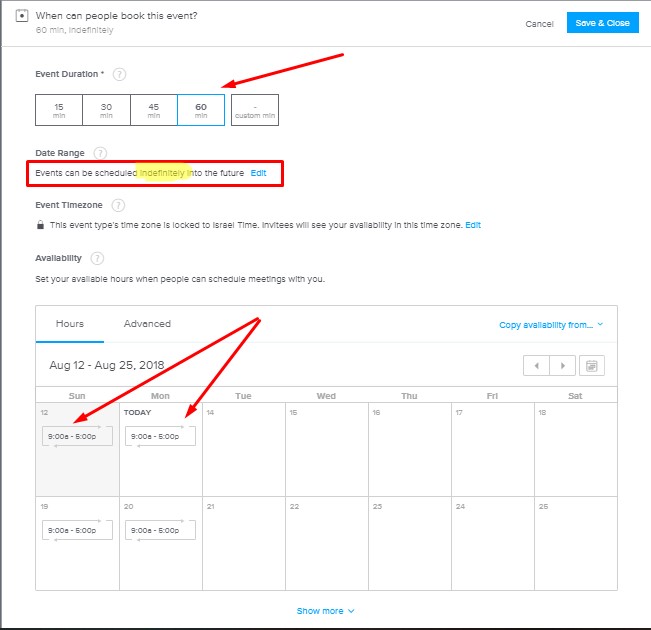
Task: Go to the previous weeks with the left arrow
Action: coord(536,365)
